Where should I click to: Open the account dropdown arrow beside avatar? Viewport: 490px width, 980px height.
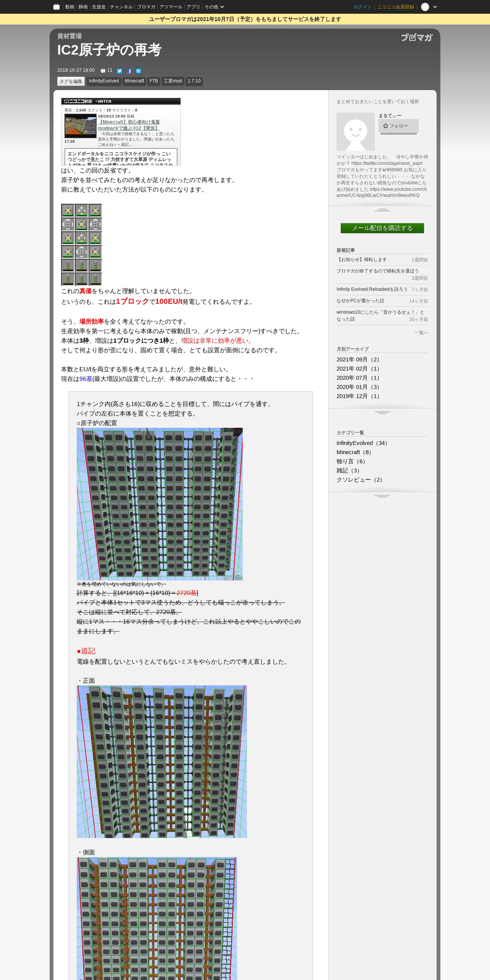435,7
